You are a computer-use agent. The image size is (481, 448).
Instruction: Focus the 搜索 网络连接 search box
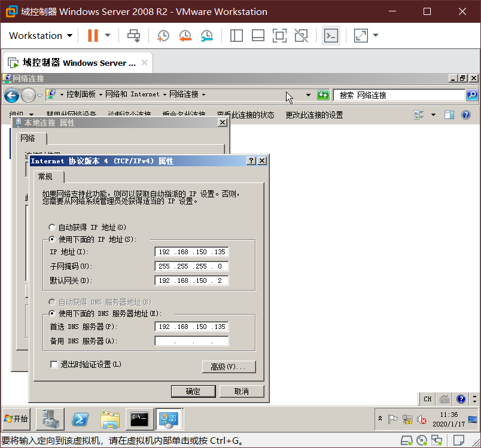click(x=399, y=95)
